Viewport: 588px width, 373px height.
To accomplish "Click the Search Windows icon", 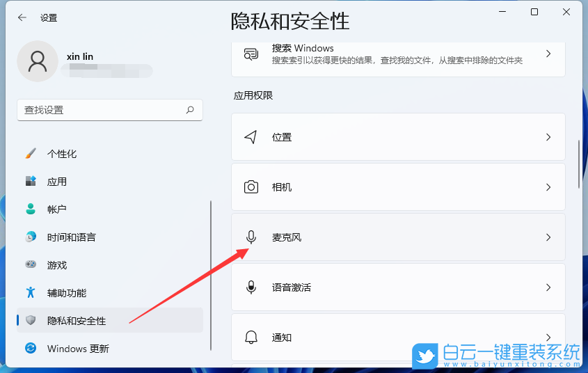I will pyautogui.click(x=251, y=54).
